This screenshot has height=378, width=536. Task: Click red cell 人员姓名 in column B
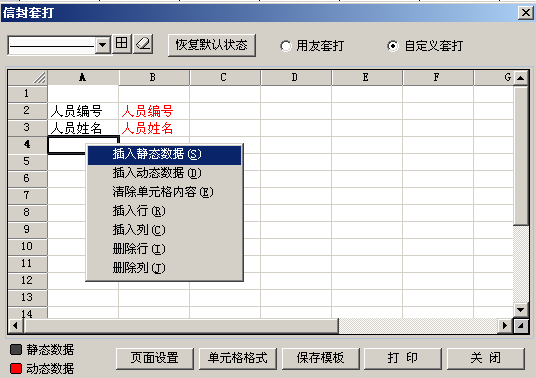coord(154,128)
